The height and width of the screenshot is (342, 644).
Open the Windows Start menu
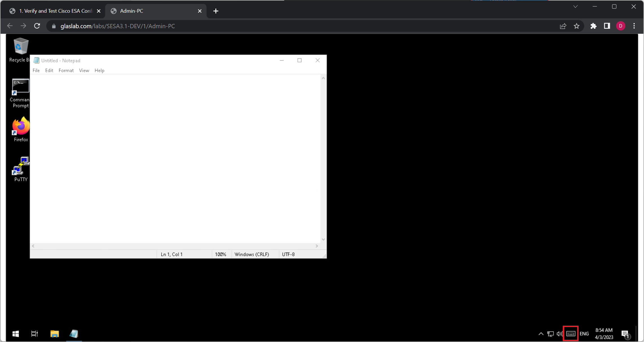pyautogui.click(x=16, y=334)
